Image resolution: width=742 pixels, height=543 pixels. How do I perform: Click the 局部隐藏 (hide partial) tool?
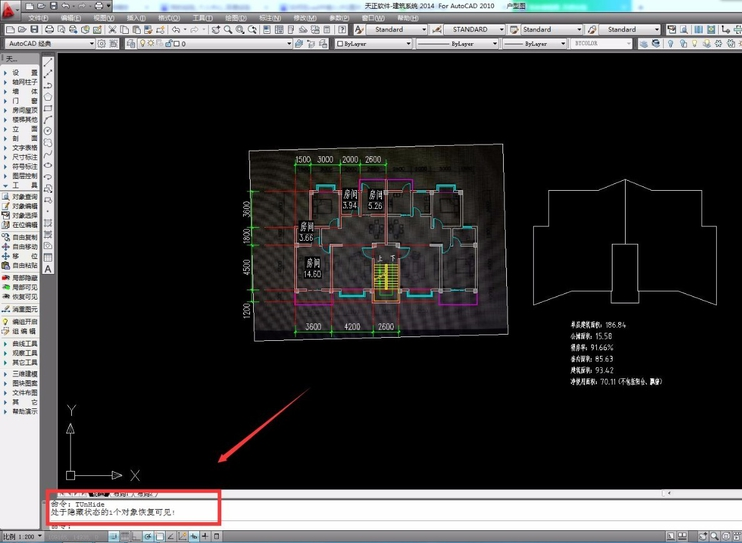[24, 277]
